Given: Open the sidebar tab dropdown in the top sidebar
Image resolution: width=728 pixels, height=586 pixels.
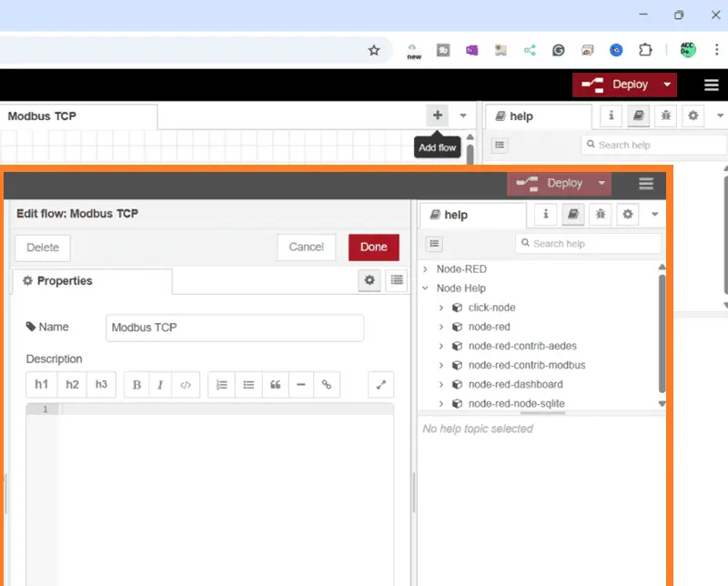Looking at the screenshot, I should tap(720, 116).
